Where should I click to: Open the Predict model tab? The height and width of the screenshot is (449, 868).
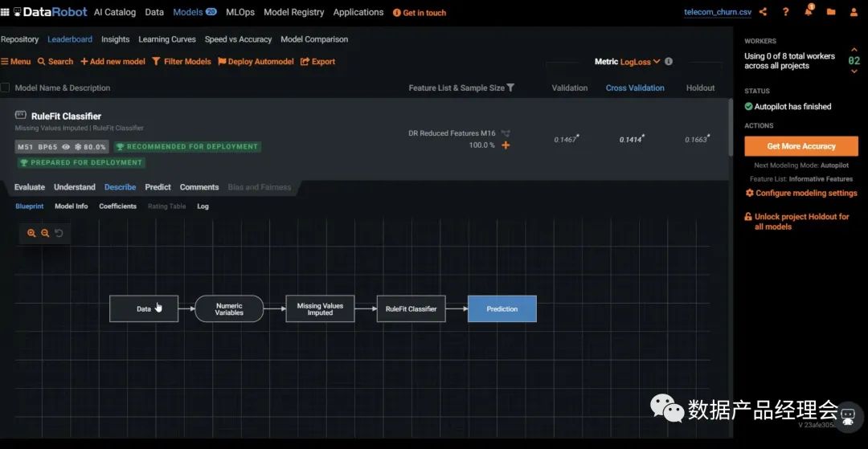point(158,187)
